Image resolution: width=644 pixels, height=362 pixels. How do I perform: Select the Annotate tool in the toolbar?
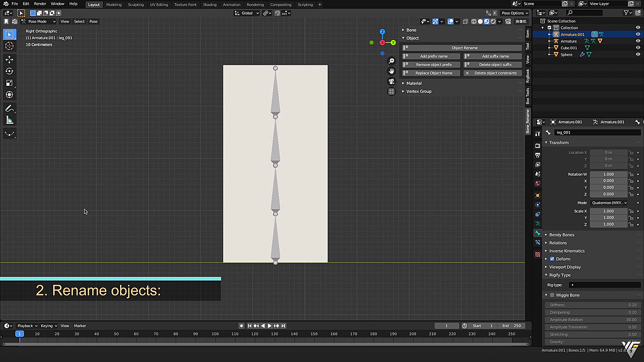coord(9,108)
